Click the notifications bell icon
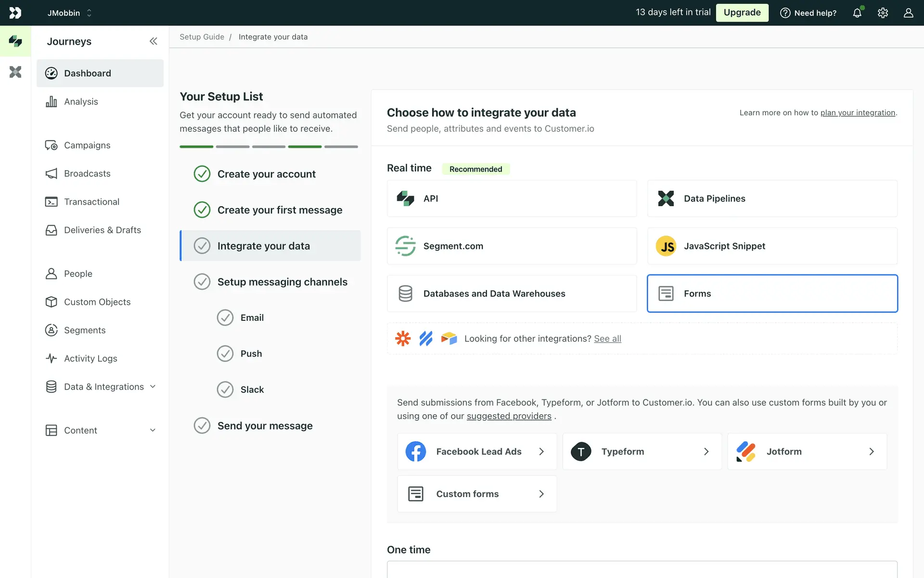This screenshot has height=578, width=924. click(x=857, y=13)
